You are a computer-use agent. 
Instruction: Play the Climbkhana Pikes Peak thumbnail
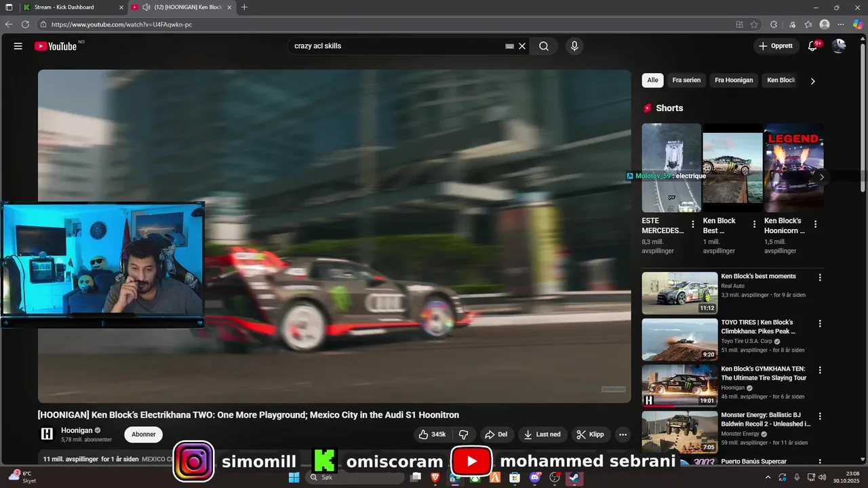679,340
